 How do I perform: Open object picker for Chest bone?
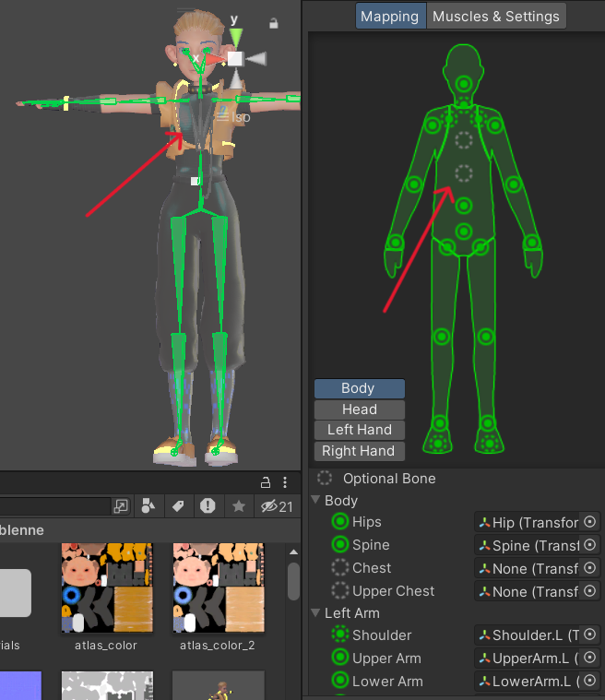(x=589, y=568)
